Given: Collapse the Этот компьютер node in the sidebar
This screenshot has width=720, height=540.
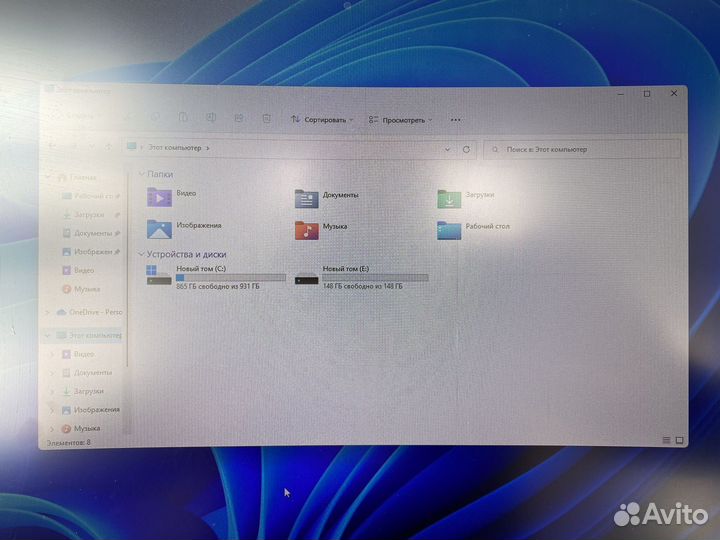Looking at the screenshot, I should point(47,335).
